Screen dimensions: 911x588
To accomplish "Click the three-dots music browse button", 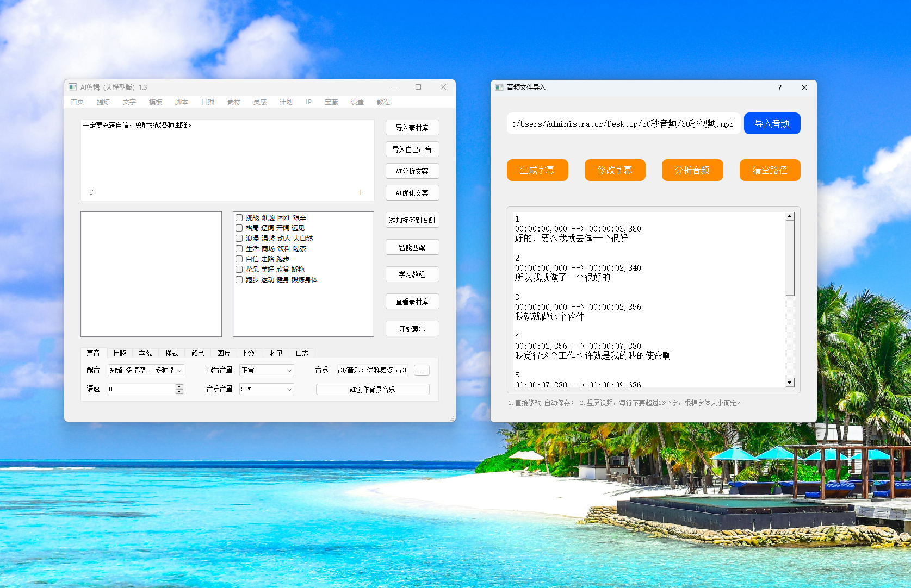I will coord(421,371).
